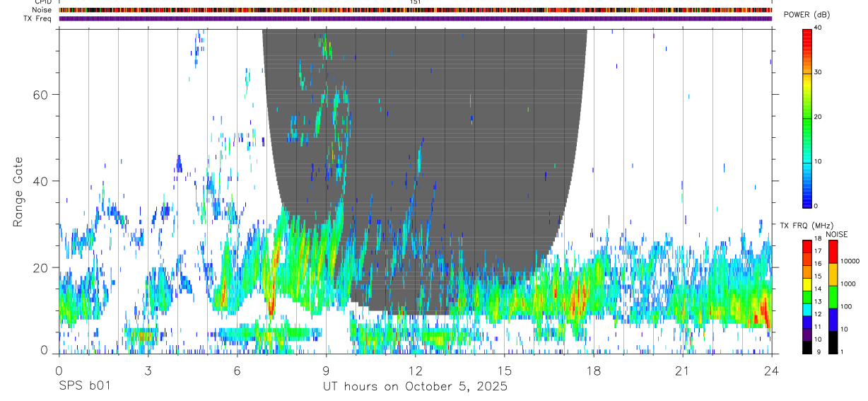Image resolution: width=868 pixels, height=401 pixels.
Task: Click 'UT hours on October 5, 2025' label
Action: point(415,386)
